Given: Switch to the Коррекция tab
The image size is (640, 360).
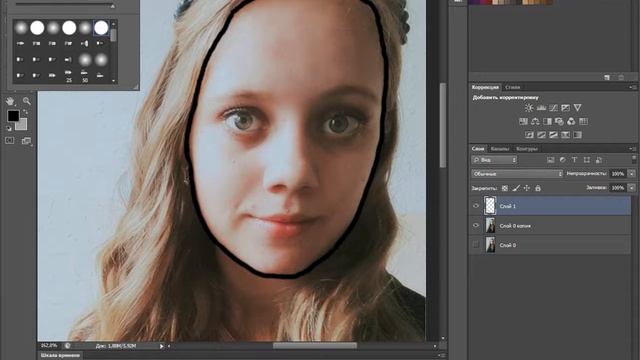Looking at the screenshot, I should [x=485, y=87].
